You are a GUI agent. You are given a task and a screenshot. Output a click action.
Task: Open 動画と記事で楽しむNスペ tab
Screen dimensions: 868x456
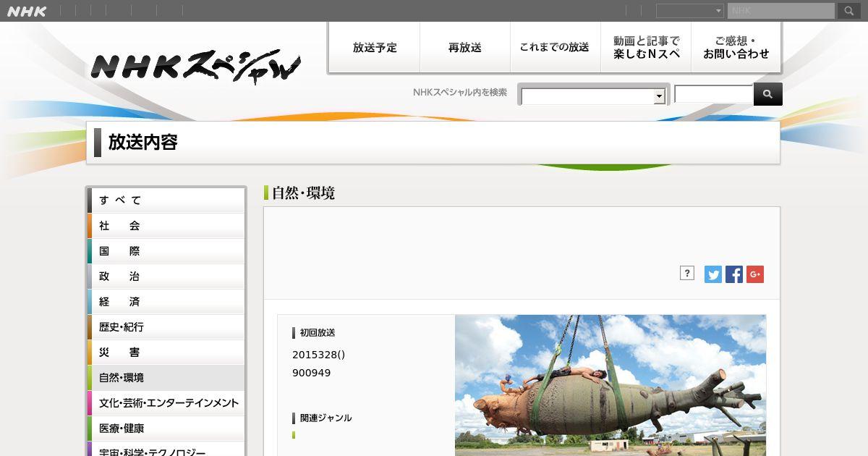pyautogui.click(x=646, y=48)
